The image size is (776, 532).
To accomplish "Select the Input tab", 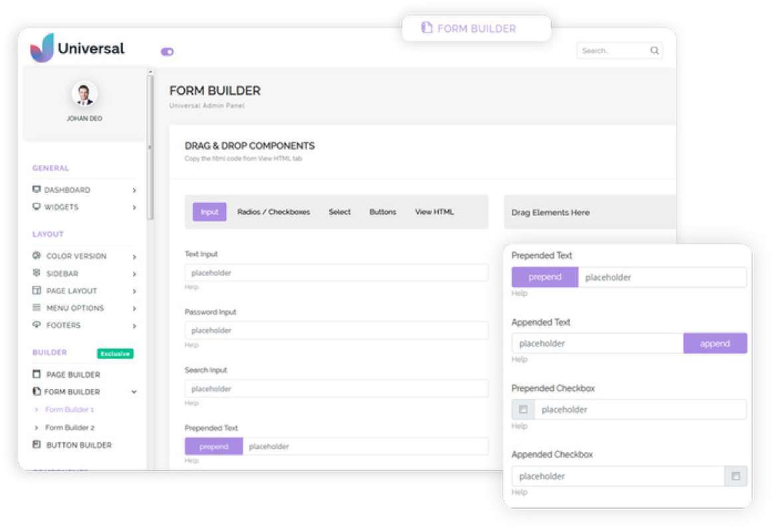I will pyautogui.click(x=209, y=212).
